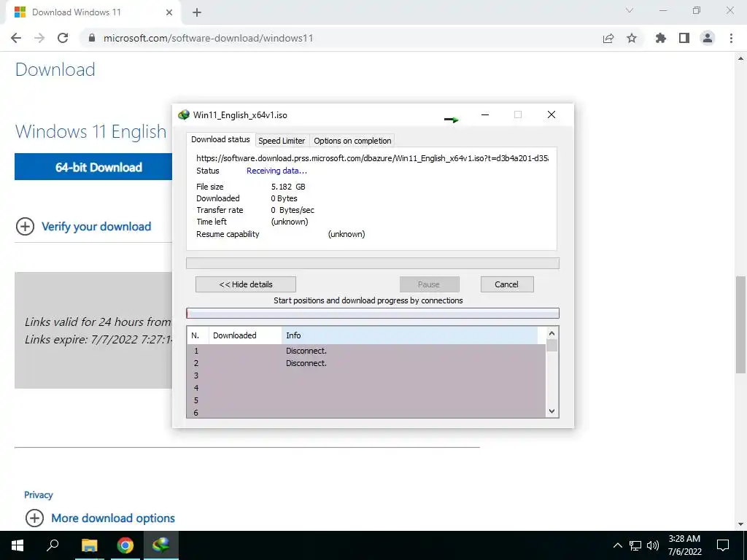The height and width of the screenshot is (560, 747).
Task: Bookmark this page with the star
Action: (x=632, y=38)
